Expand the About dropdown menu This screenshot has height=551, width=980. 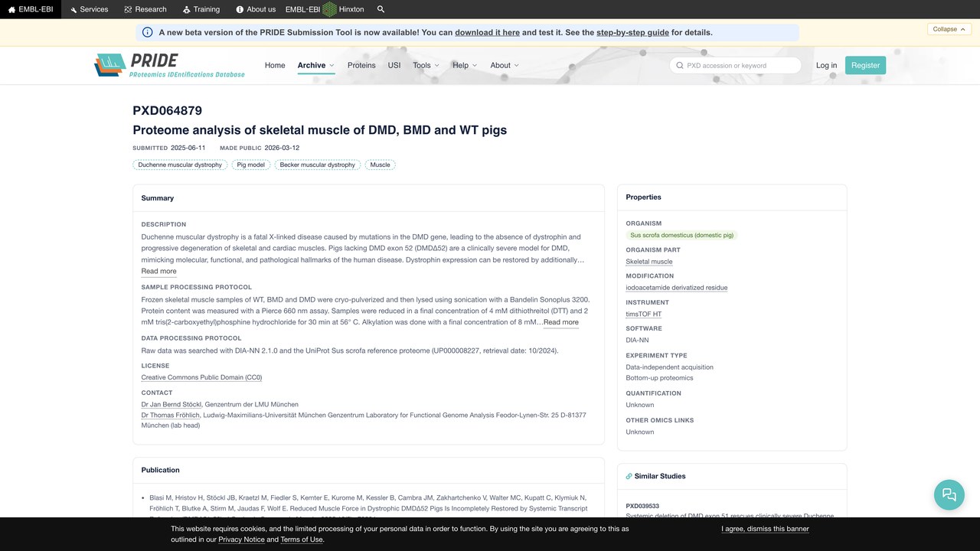coord(505,65)
